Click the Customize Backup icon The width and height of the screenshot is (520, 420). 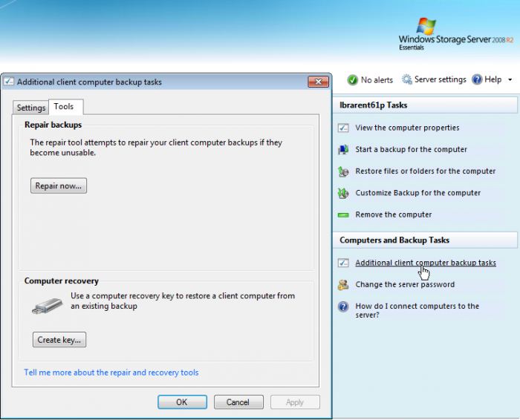343,193
